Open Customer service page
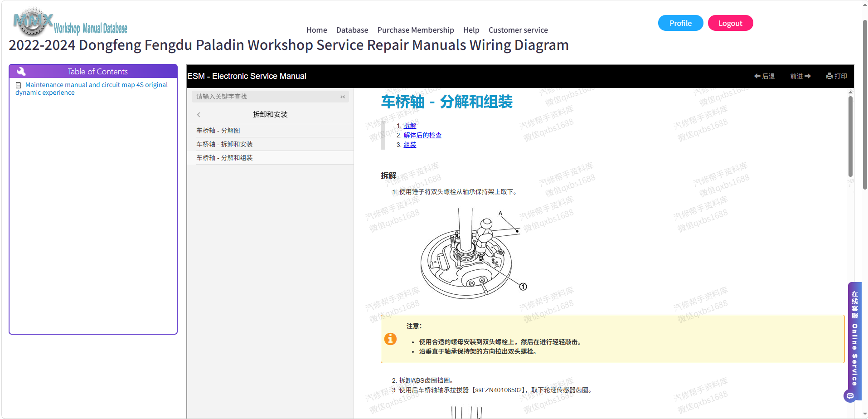The image size is (868, 419). pos(518,30)
